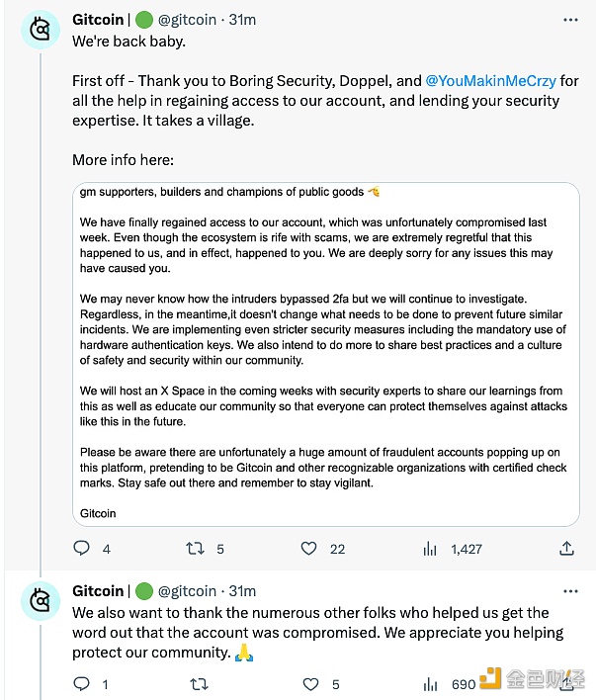Share the first tweet via share icon

tap(566, 548)
